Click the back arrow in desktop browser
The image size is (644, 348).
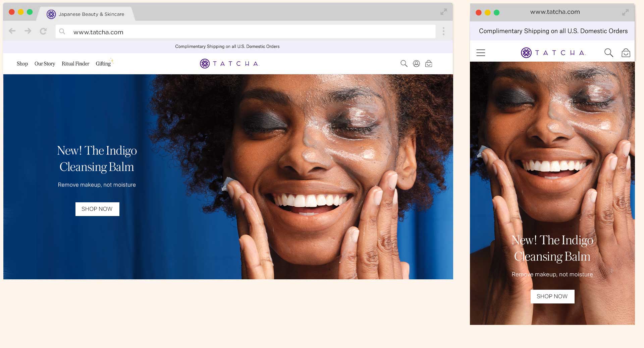coord(12,31)
